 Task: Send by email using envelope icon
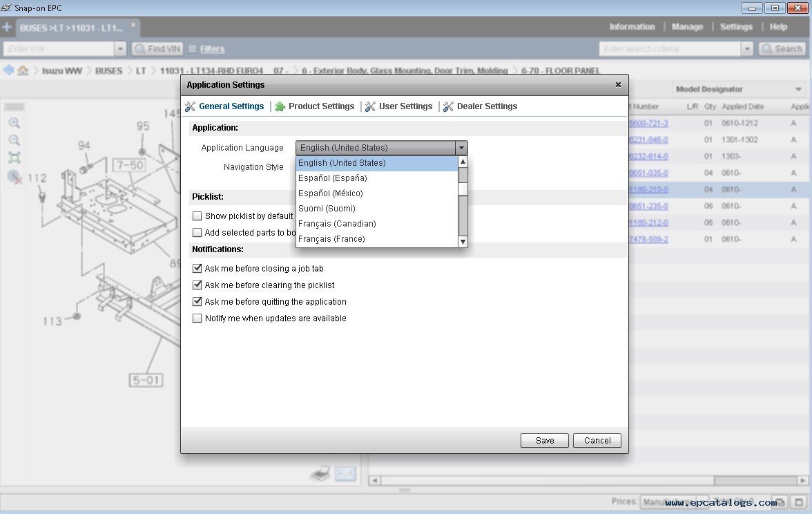point(345,474)
